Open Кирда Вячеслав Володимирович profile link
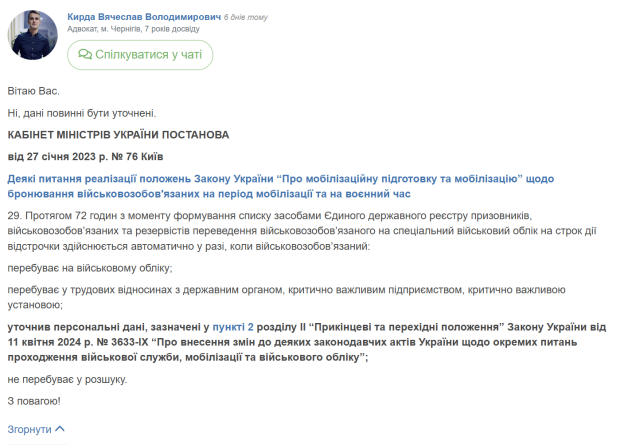Viewport: 620px width, 445px height. pyautogui.click(x=144, y=17)
